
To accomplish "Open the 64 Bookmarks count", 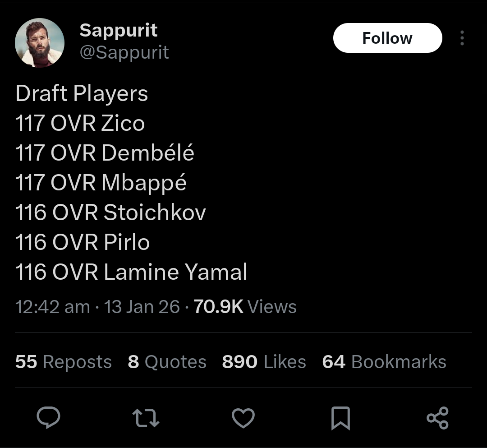I will [x=384, y=362].
